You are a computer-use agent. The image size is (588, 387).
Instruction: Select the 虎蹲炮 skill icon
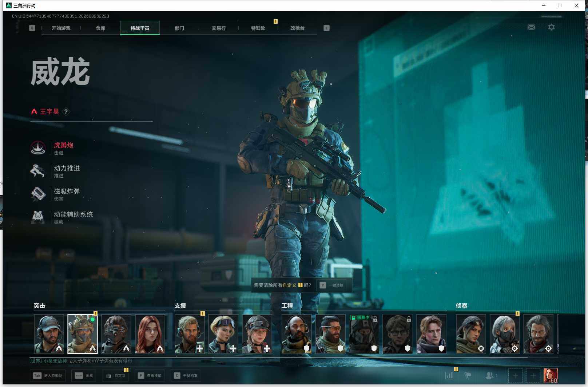[38, 148]
